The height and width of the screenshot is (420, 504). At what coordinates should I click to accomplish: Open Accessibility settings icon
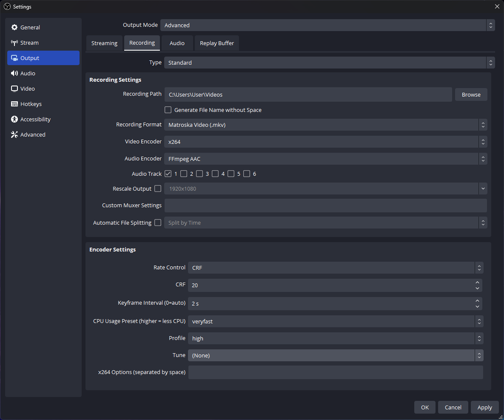point(14,119)
